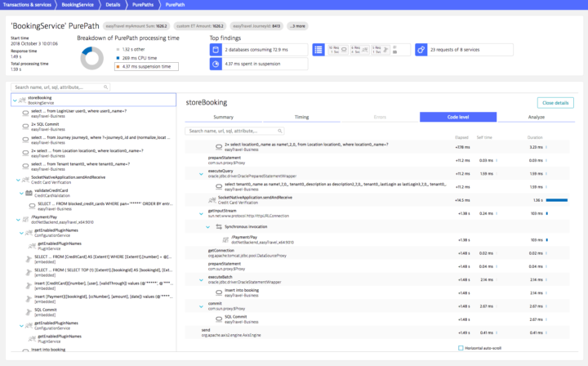The height and width of the screenshot is (366, 588).
Task: Click synchronous invocation arrows icon
Action: coord(219,226)
